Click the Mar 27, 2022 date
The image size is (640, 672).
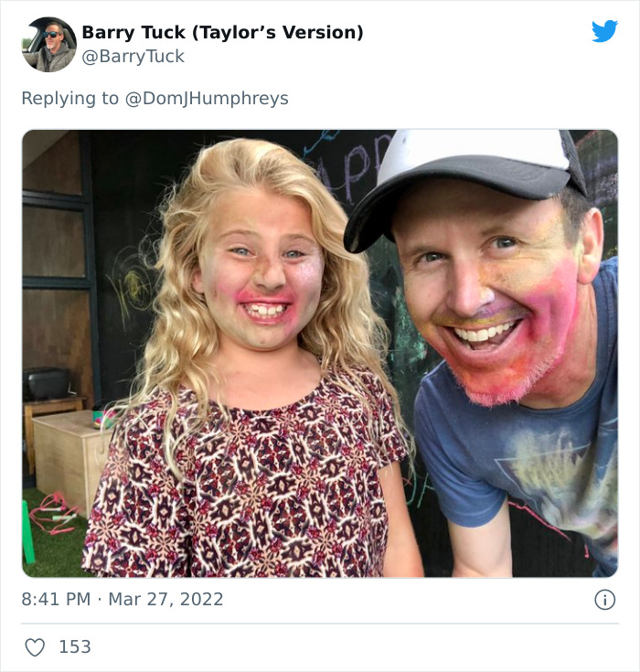pyautogui.click(x=165, y=600)
